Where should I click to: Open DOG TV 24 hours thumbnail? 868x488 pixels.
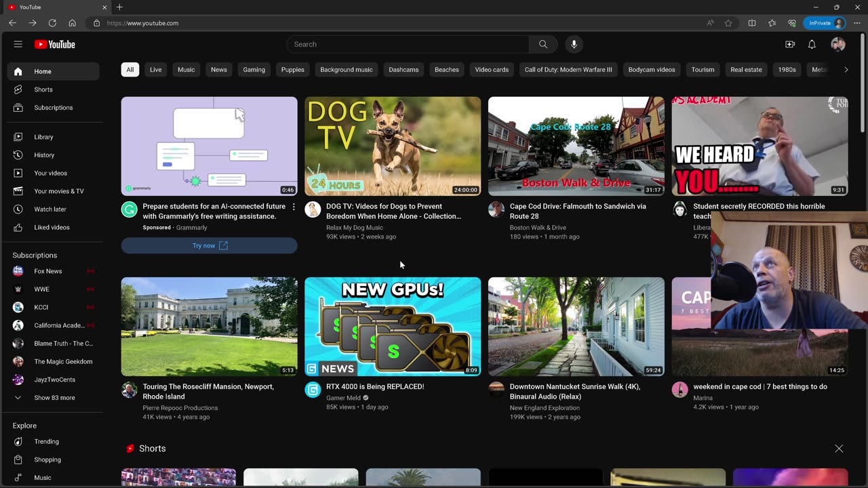pyautogui.click(x=393, y=146)
